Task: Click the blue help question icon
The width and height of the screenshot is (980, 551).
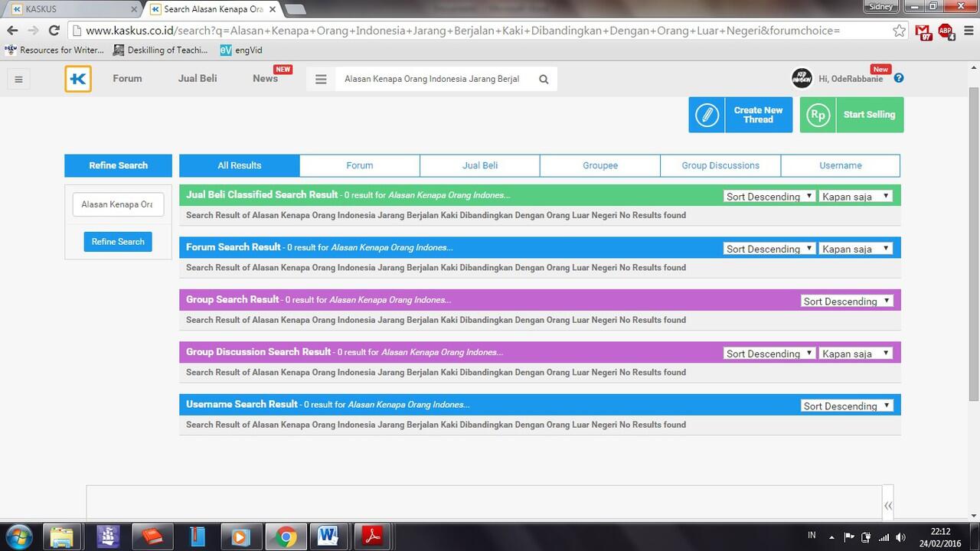Action: coord(899,78)
